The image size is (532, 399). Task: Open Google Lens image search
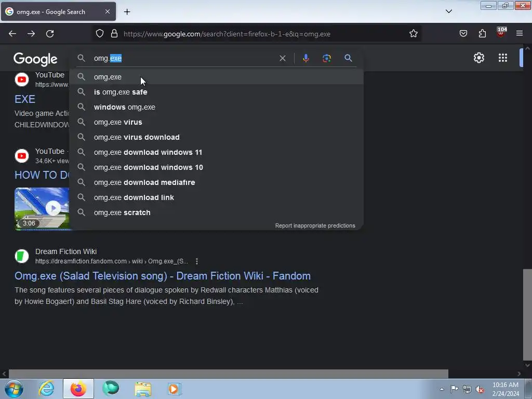click(326, 58)
